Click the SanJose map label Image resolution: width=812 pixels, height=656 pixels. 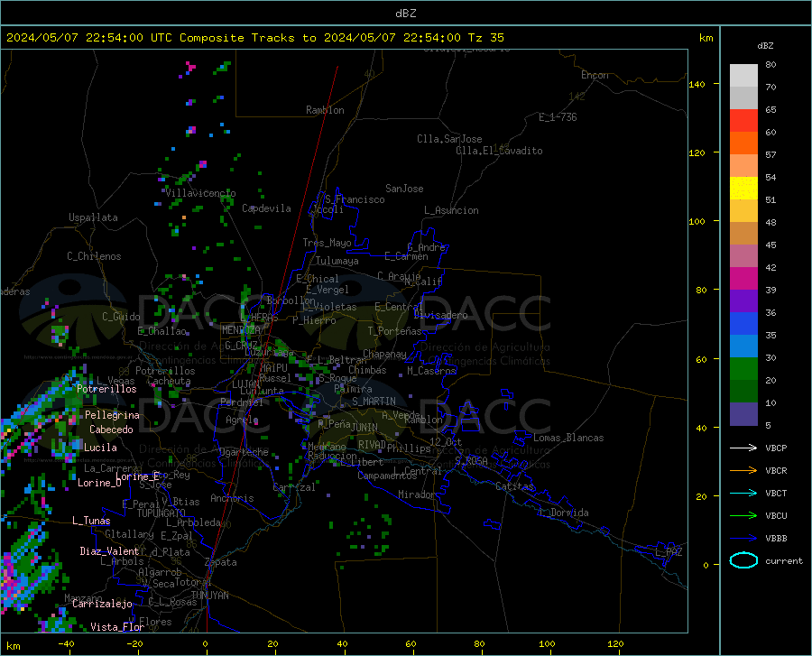point(404,189)
